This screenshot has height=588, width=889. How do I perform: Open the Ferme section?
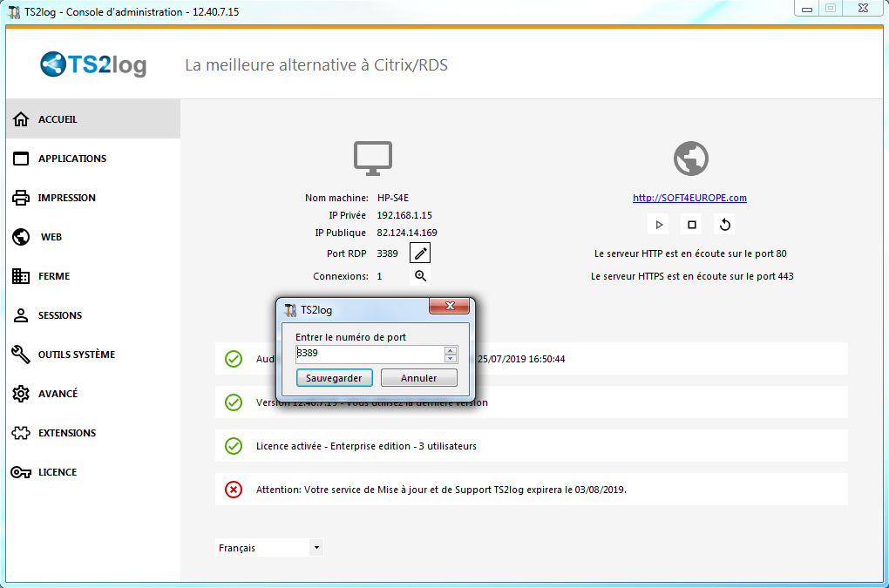coord(93,276)
